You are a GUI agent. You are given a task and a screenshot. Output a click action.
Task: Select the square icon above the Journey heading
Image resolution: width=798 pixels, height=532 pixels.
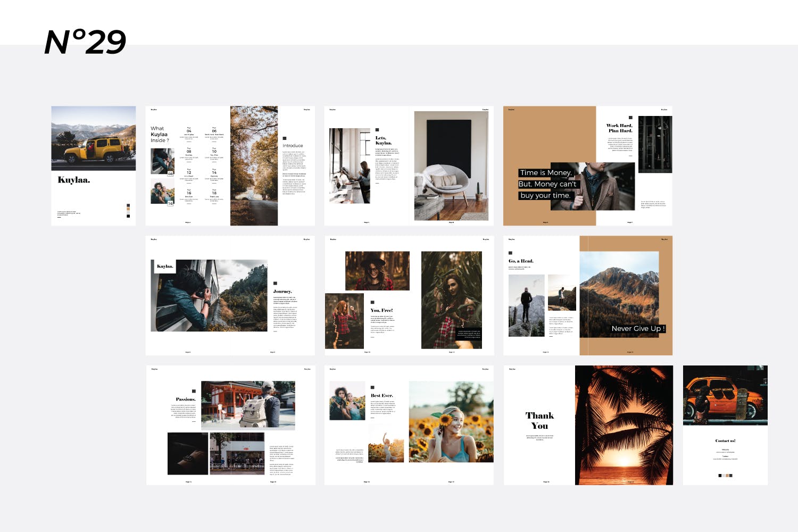click(275, 282)
